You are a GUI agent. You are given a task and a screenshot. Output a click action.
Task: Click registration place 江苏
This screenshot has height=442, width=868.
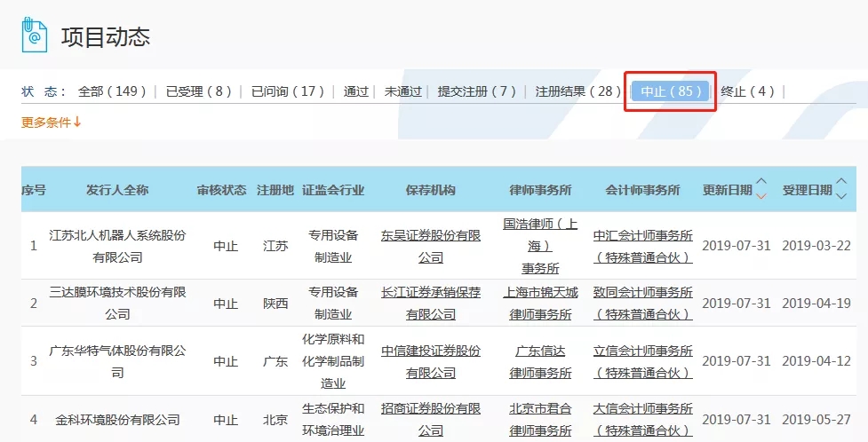pos(275,246)
